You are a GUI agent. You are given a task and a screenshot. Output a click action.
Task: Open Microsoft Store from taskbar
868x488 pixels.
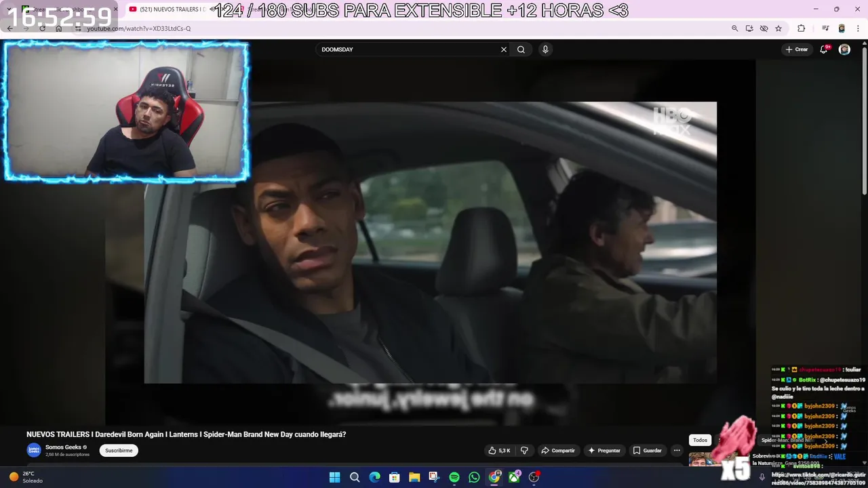coord(394,477)
